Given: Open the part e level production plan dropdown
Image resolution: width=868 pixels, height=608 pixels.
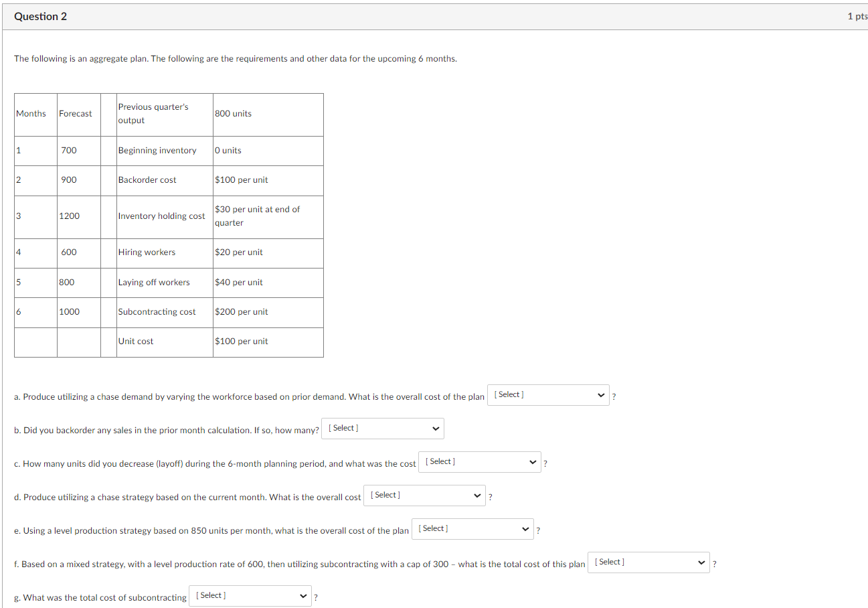Looking at the screenshot, I should (472, 528).
